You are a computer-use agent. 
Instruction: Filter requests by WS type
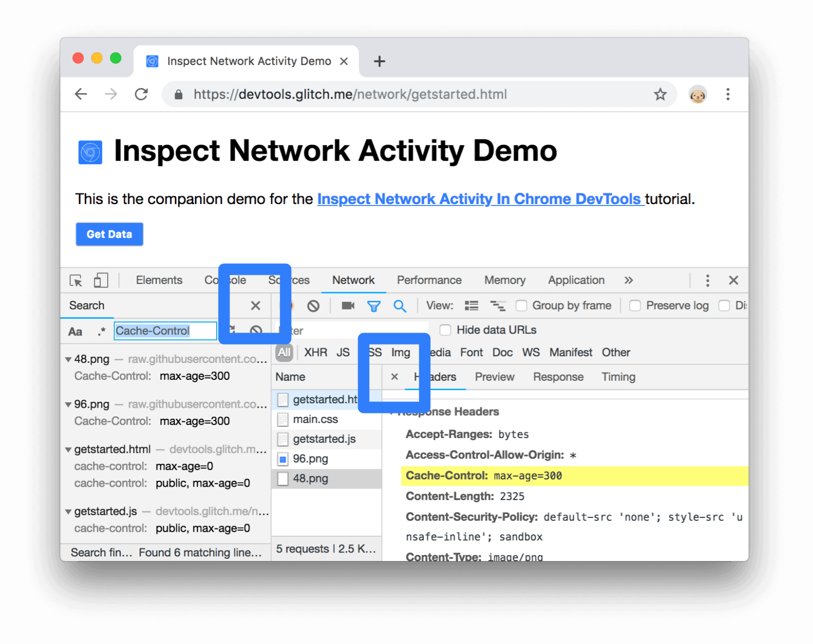[531, 352]
